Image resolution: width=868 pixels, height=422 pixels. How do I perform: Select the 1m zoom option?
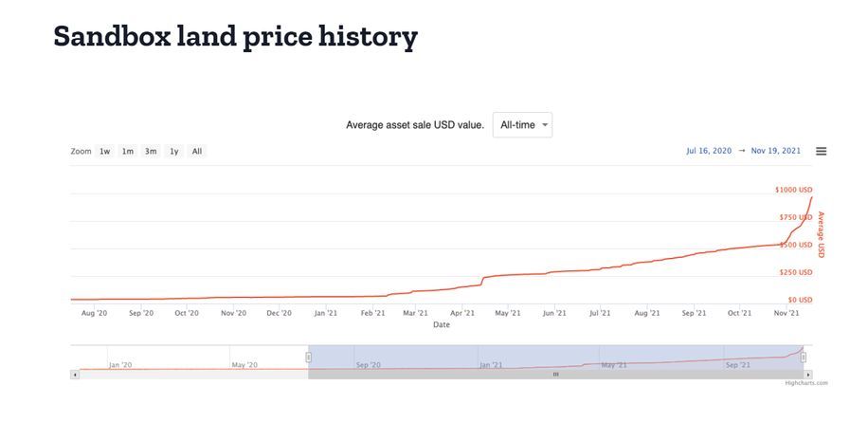point(127,152)
